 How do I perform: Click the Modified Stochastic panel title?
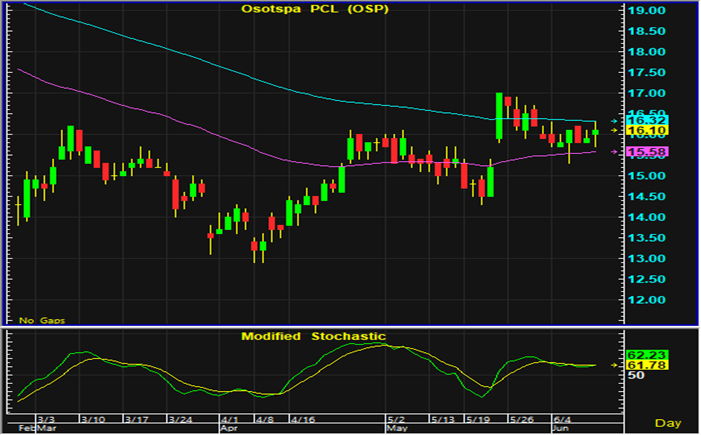[x=313, y=336]
